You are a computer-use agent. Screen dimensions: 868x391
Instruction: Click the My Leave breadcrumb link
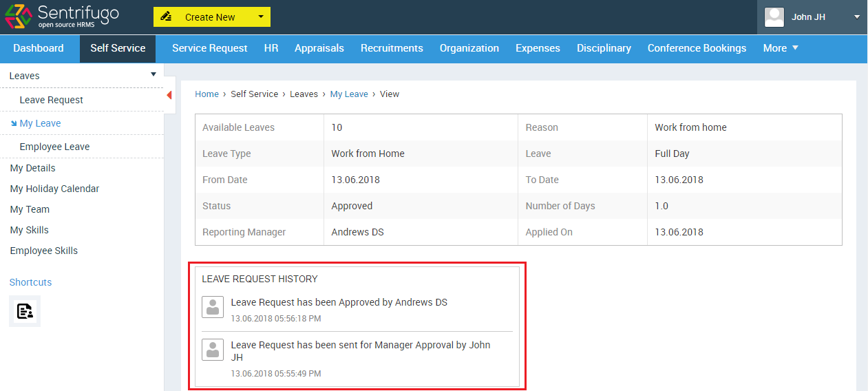click(x=349, y=94)
